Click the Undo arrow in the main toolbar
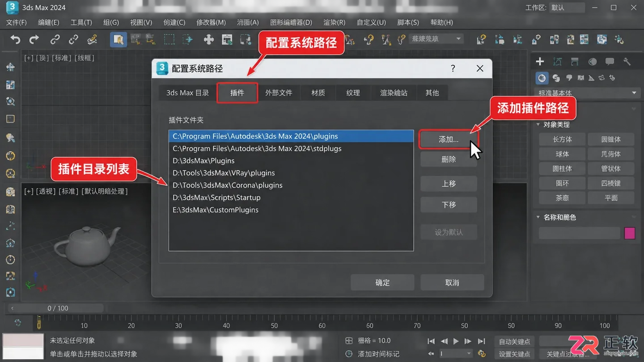 (x=16, y=40)
